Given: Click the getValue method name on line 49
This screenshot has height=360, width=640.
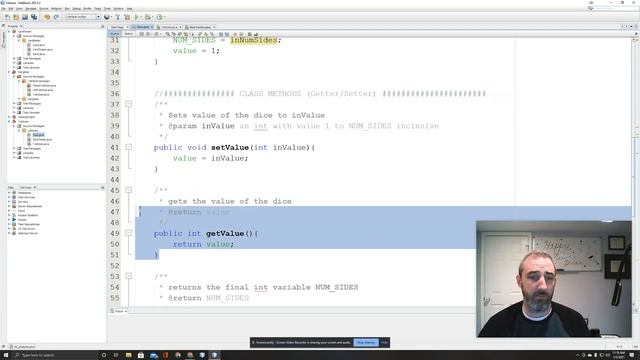Looking at the screenshot, I should point(225,233).
